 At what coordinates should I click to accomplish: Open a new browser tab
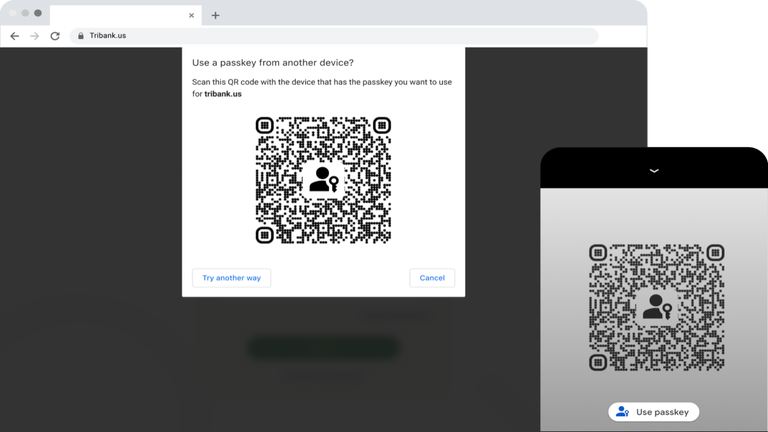(x=216, y=15)
